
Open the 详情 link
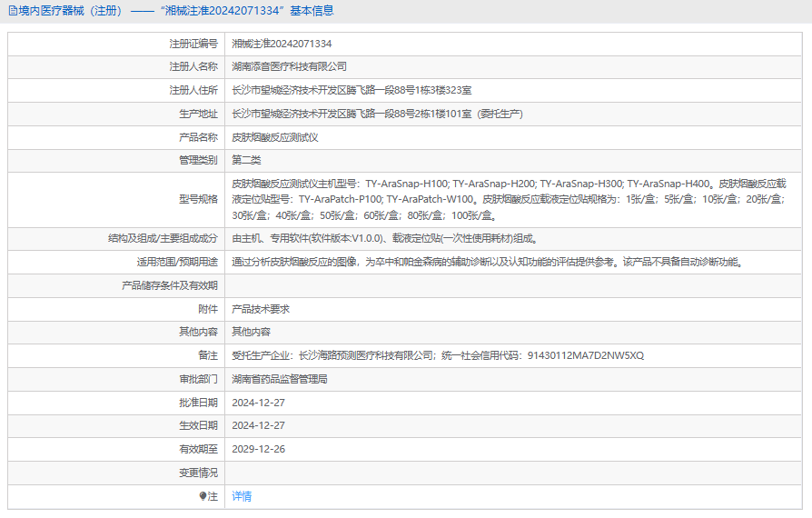coord(242,496)
